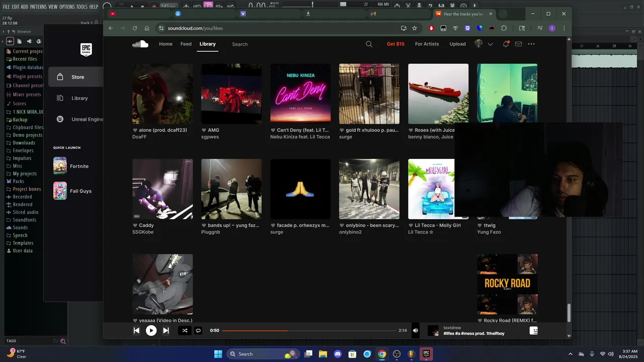Open OBS Studio from the taskbar

(x=396, y=354)
